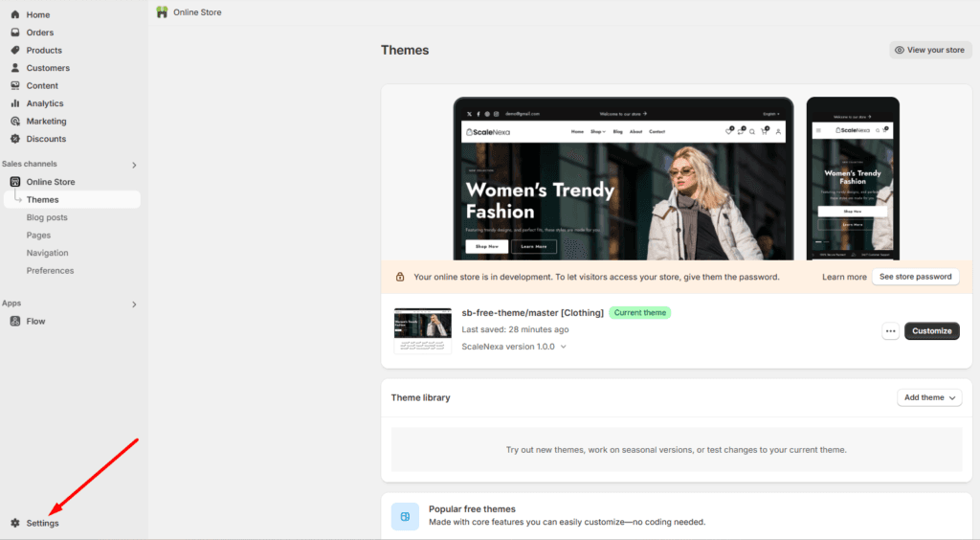Click the lock icon in development notice
Screen dimensions: 980x540
400,277
